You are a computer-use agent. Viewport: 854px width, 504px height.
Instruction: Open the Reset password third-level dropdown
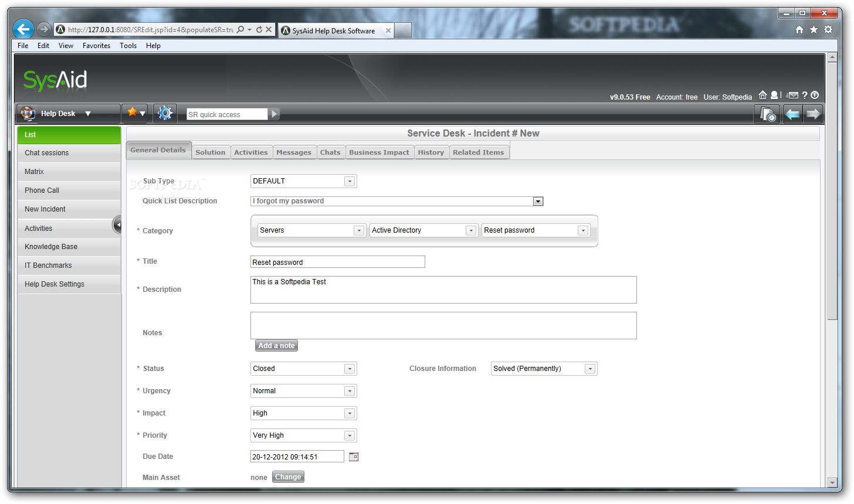[583, 231]
